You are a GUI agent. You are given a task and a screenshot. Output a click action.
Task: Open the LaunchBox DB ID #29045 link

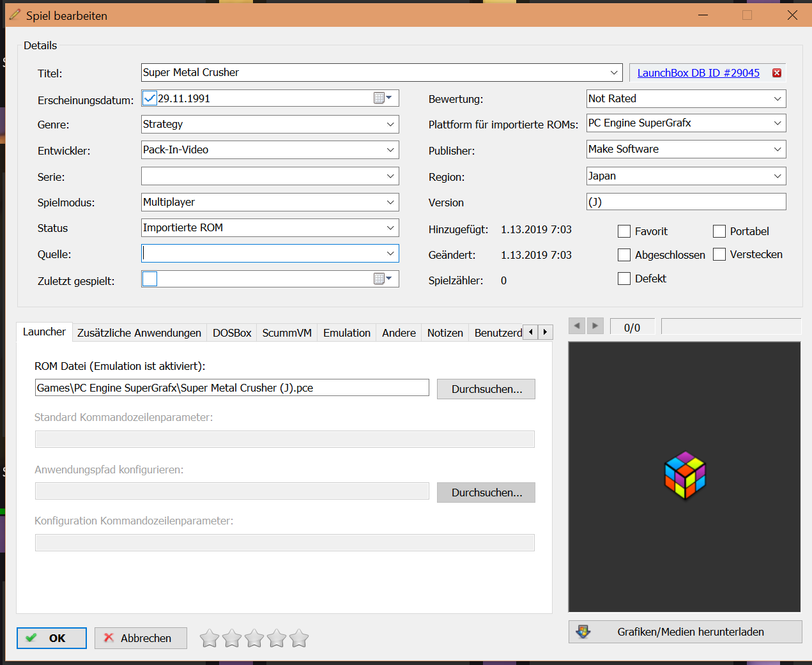(x=698, y=73)
